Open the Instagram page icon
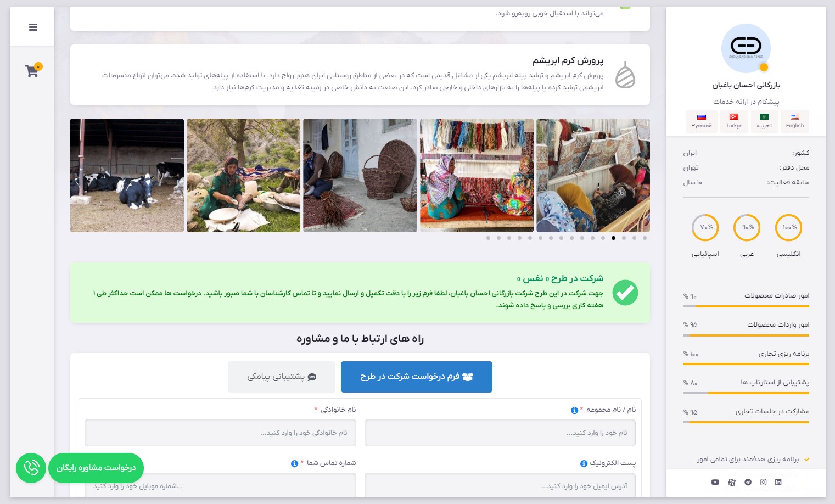 (x=763, y=482)
